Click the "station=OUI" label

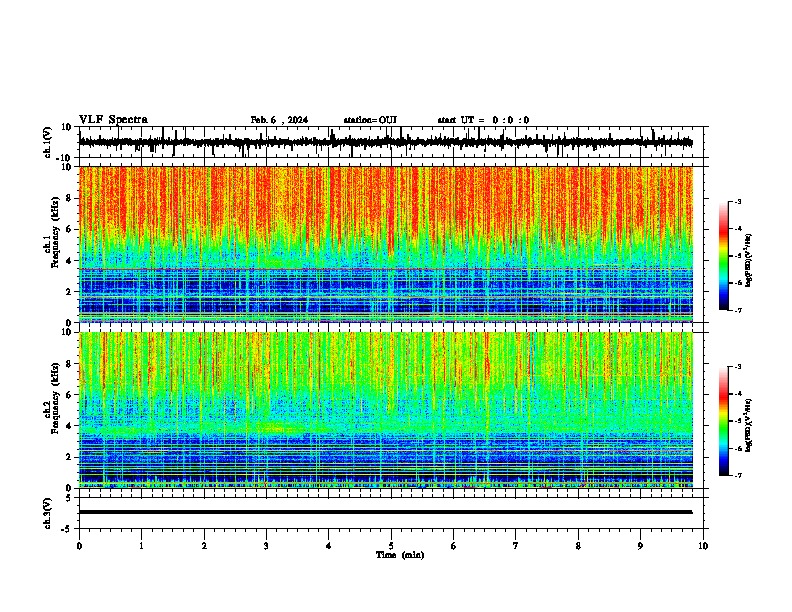pyautogui.click(x=370, y=120)
